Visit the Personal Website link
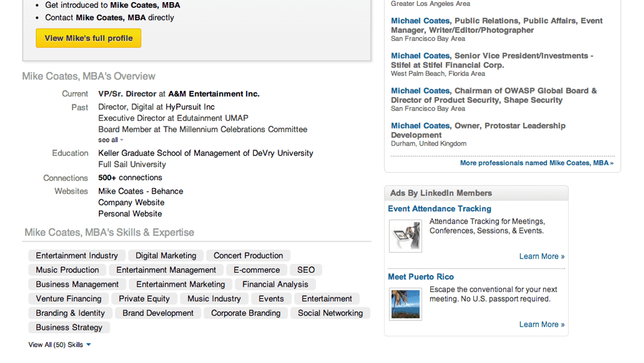This screenshot has width=644, height=363. (129, 213)
